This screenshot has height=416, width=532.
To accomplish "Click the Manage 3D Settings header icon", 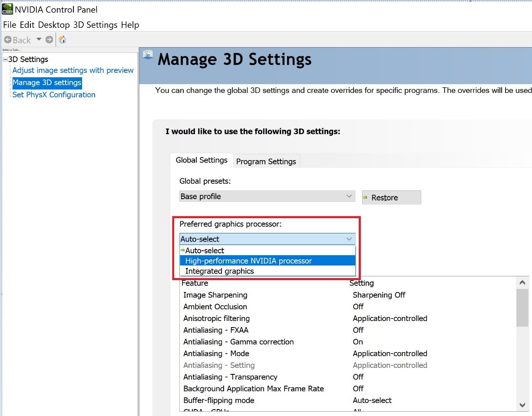I will point(148,55).
